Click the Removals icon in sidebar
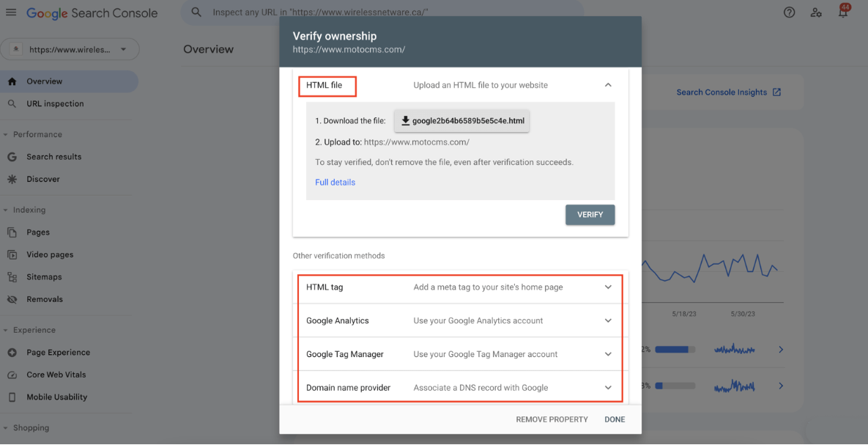Image resolution: width=868 pixels, height=445 pixels. [12, 299]
